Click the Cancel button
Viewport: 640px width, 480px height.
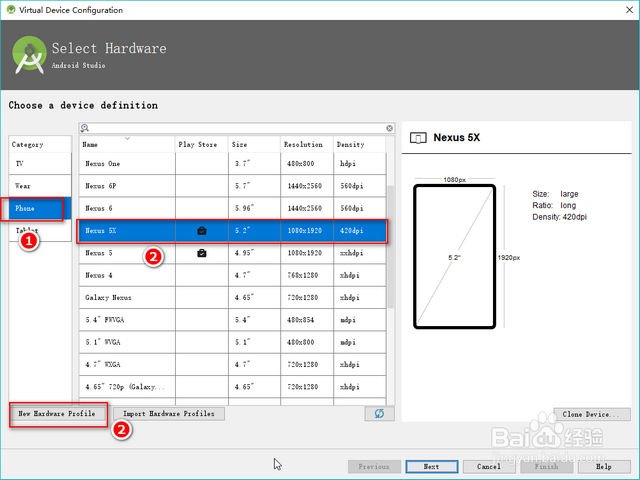click(x=489, y=467)
